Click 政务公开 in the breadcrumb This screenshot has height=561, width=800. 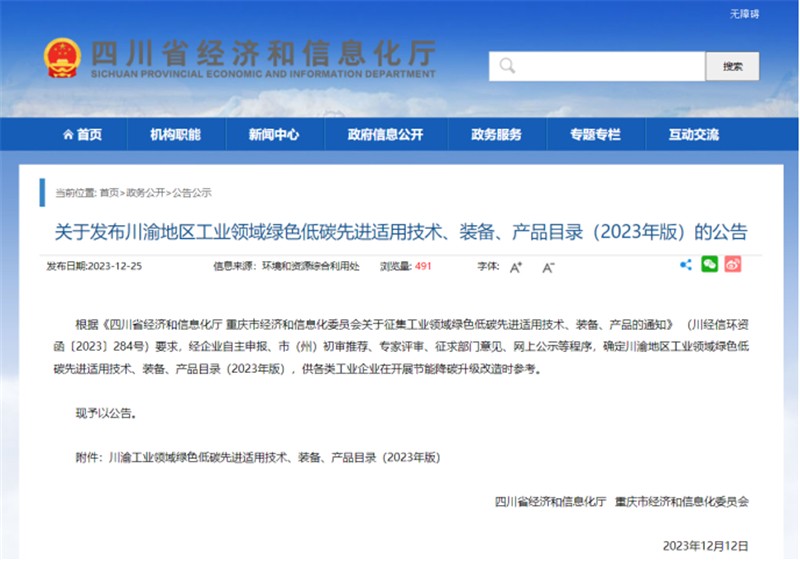point(145,192)
